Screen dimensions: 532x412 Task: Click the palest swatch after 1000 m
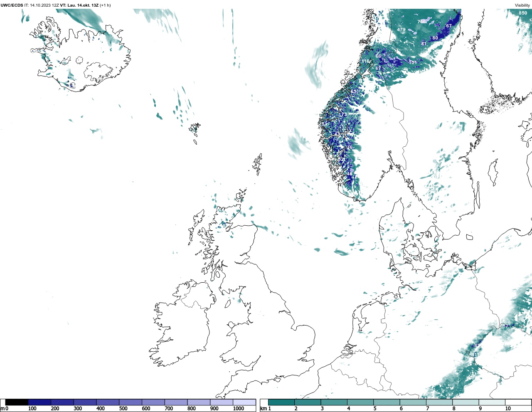pos(244,402)
